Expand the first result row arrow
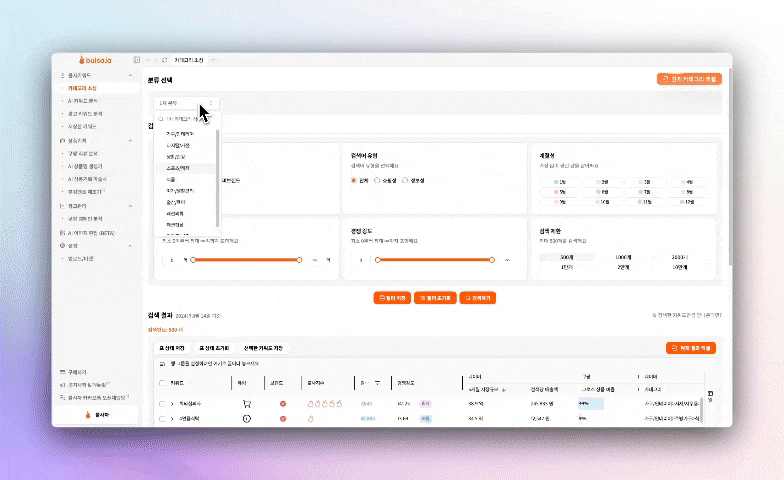This screenshot has height=480, width=784. click(172, 404)
